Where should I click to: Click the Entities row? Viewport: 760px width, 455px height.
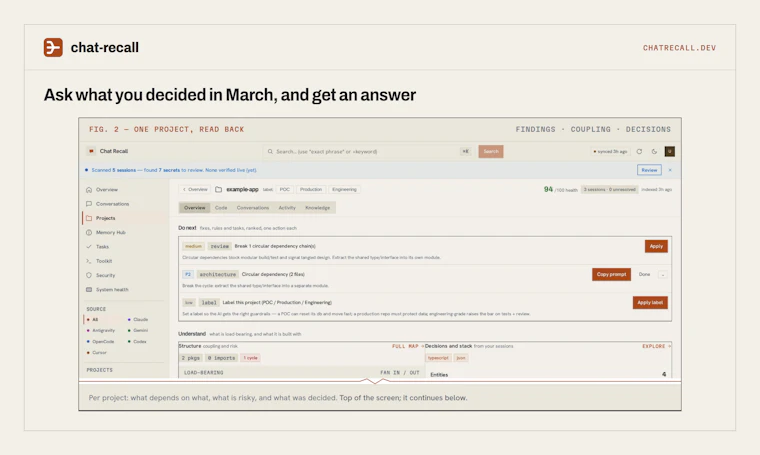pyautogui.click(x=548, y=375)
